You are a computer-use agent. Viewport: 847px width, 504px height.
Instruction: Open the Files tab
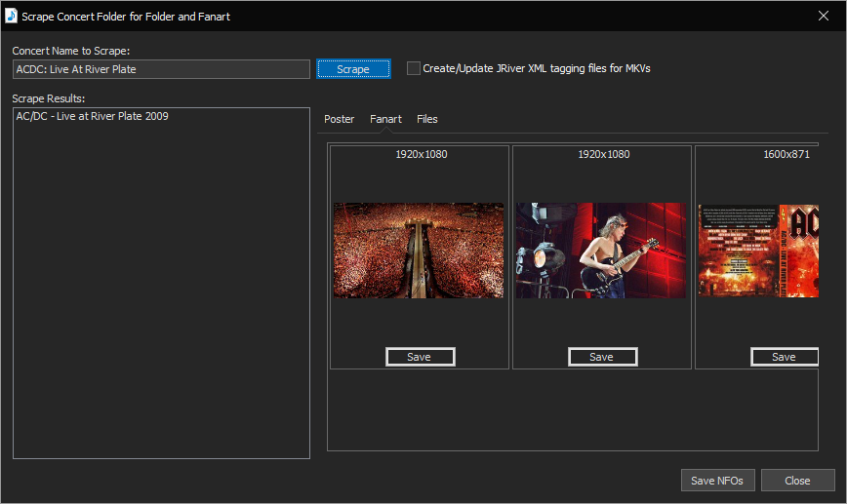pyautogui.click(x=427, y=119)
